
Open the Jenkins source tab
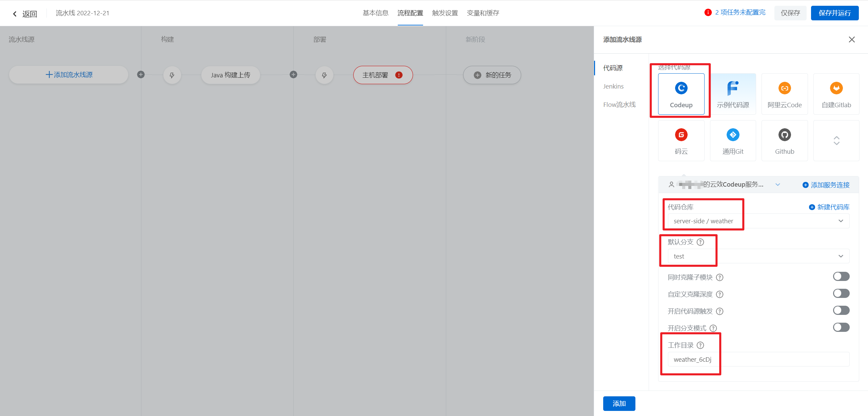pos(613,86)
